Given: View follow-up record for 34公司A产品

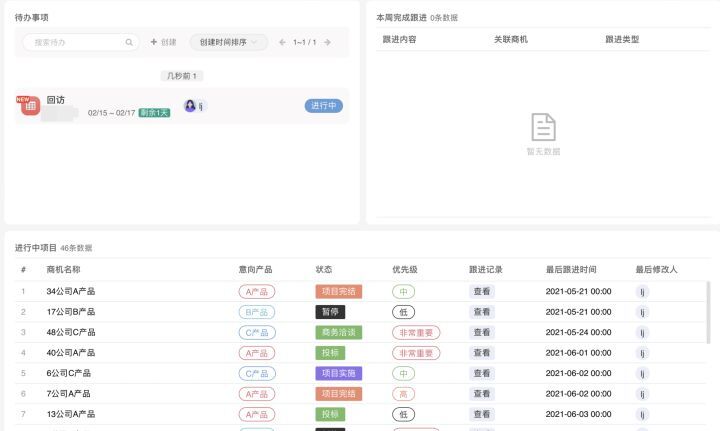Looking at the screenshot, I should [482, 292].
